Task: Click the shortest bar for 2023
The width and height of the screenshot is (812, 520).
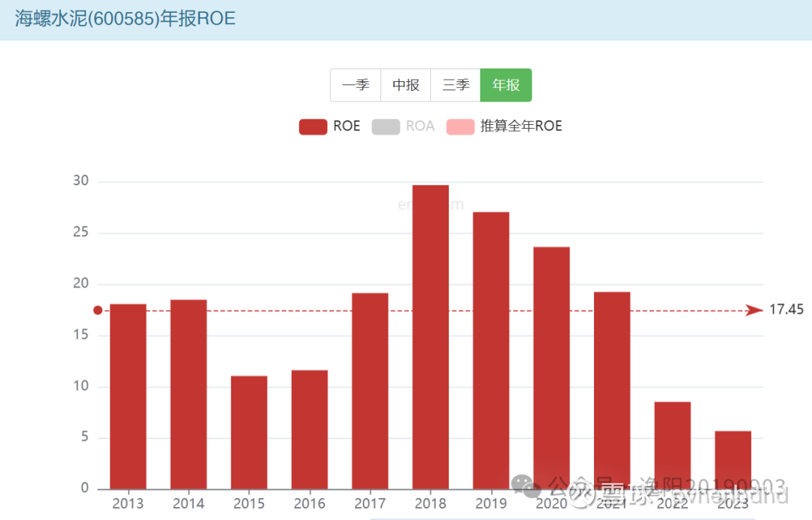Action: 733,460
